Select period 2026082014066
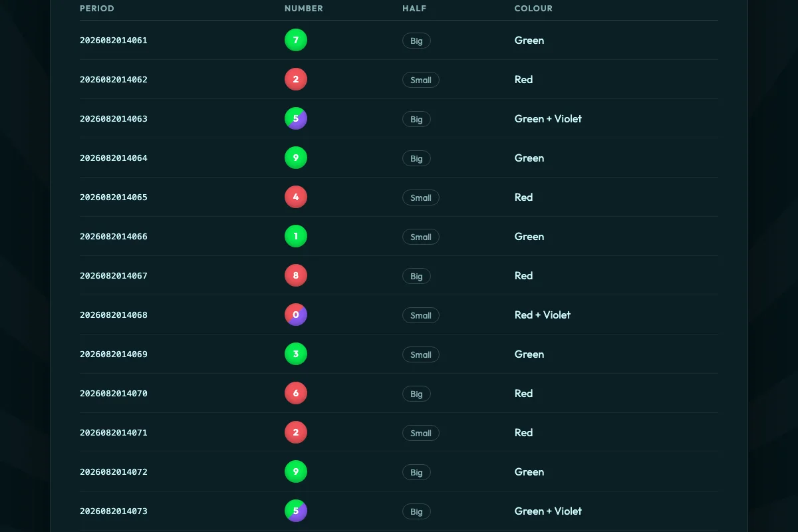Image resolution: width=798 pixels, height=532 pixels. (114, 237)
